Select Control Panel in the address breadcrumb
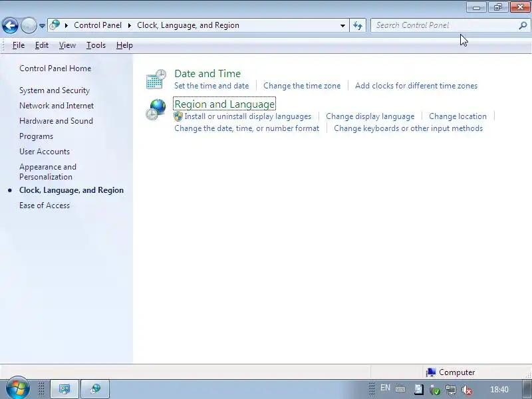Screen dimensions: 532x399 click(98, 25)
